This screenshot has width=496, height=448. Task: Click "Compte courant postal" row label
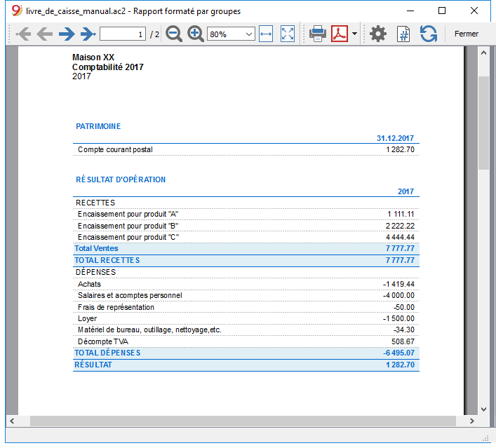pyautogui.click(x=115, y=149)
